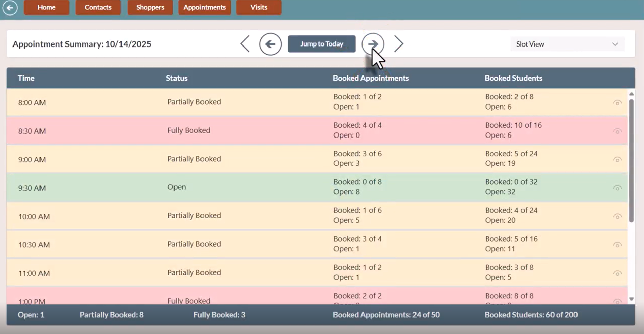Click the scrollbar down arrow
644x334 pixels.
coord(632,299)
